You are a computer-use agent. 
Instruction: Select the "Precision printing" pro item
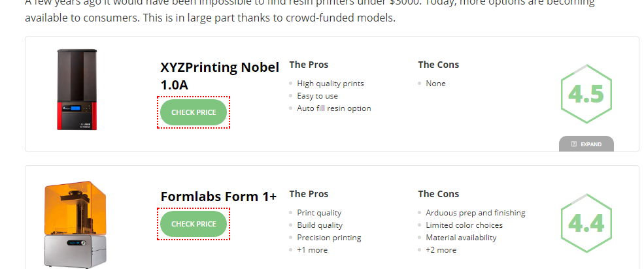pyautogui.click(x=329, y=238)
